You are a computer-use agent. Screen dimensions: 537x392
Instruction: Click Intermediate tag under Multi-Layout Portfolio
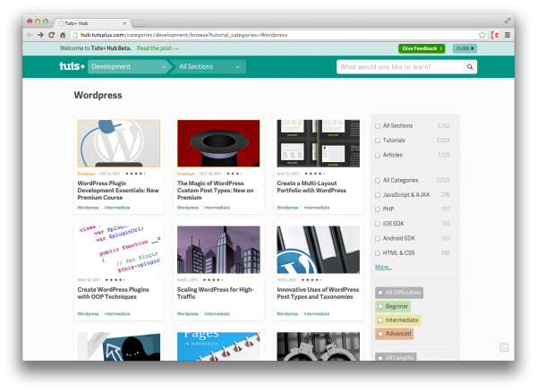pos(317,208)
